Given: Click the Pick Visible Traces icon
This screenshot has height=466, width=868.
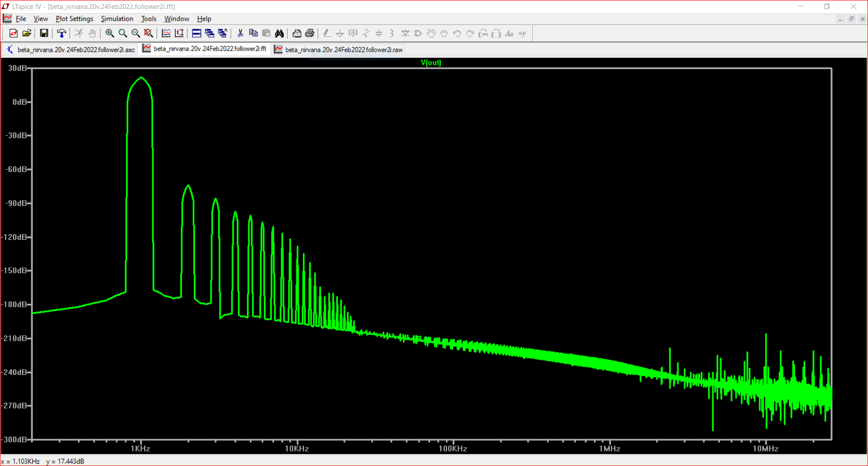Looking at the screenshot, I should [x=166, y=33].
